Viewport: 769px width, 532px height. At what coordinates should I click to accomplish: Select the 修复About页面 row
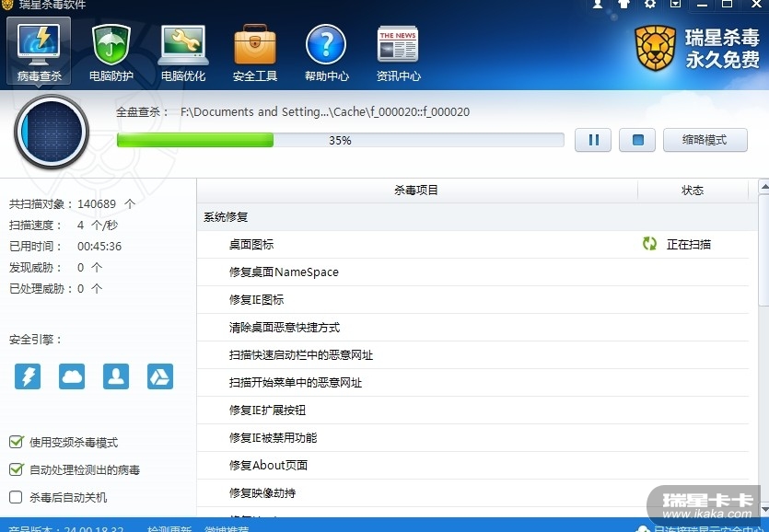(472, 466)
